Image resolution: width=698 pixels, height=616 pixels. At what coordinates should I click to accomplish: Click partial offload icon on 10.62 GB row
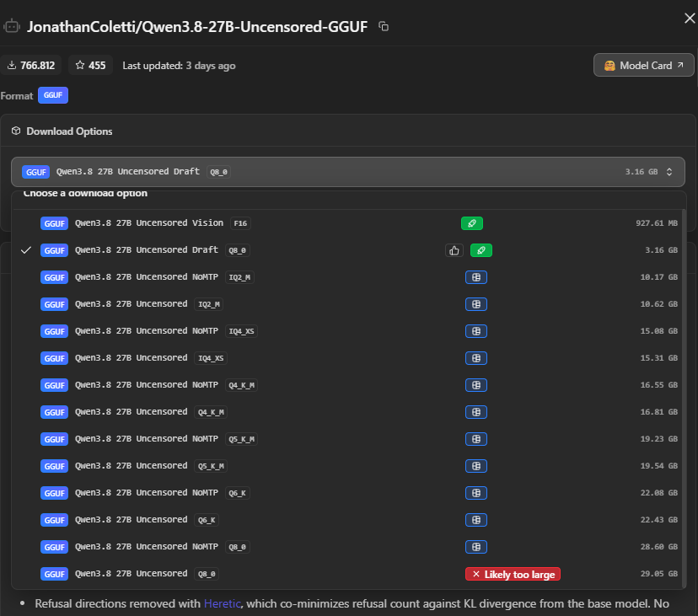tap(475, 304)
